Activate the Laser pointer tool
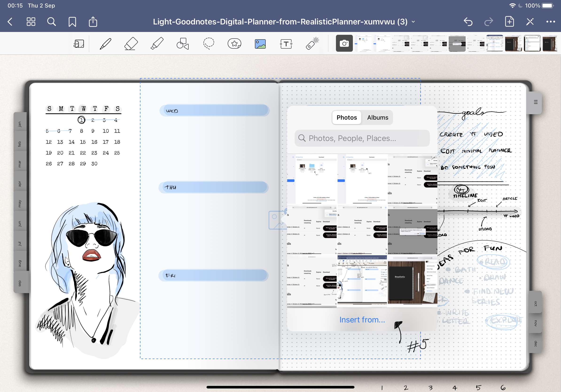 click(312, 44)
